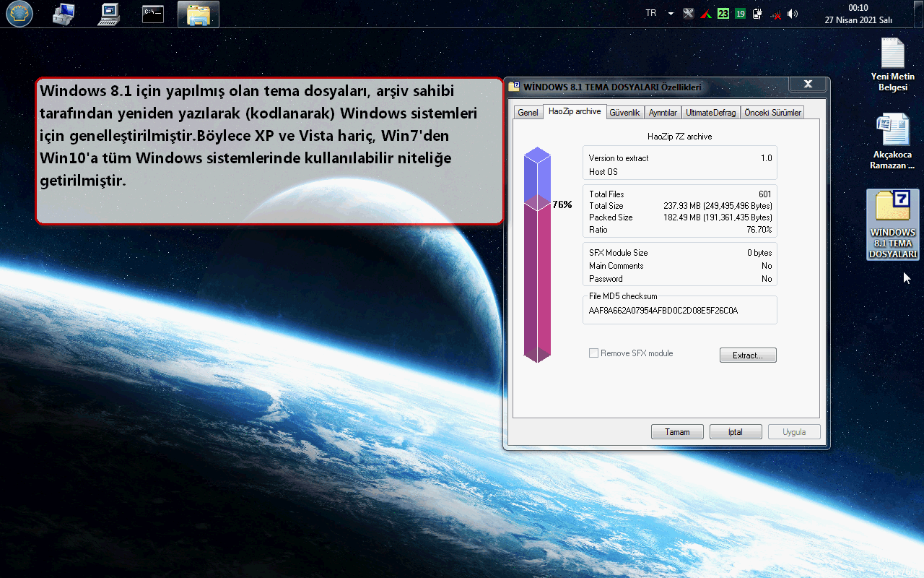The width and height of the screenshot is (924, 578).
Task: Click the Uygula button
Action: point(794,432)
